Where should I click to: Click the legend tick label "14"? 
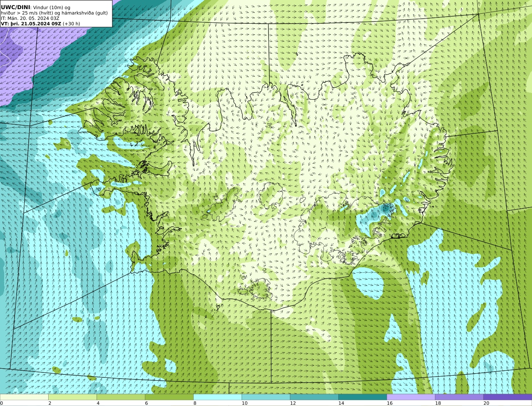[x=341, y=403]
